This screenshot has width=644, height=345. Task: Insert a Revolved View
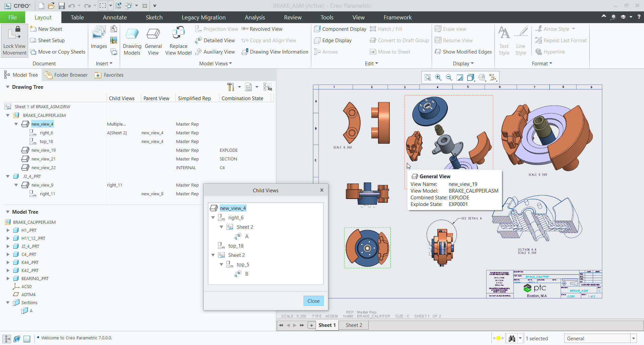[x=262, y=29]
